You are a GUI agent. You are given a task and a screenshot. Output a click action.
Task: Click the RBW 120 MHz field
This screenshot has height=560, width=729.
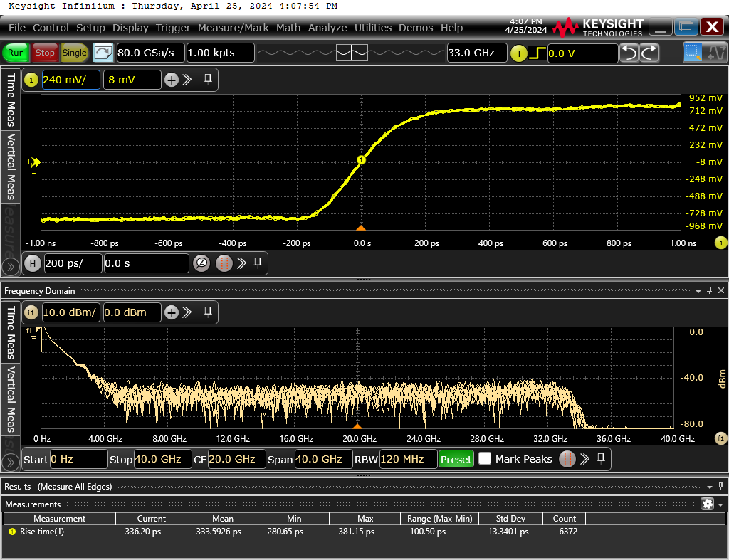(x=408, y=459)
